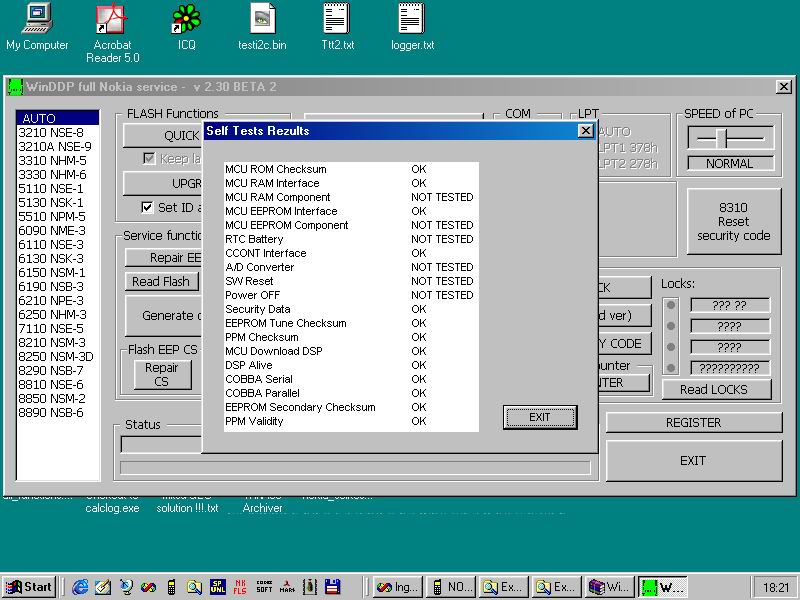Click the 'PPM Validity' result row

[x=351, y=421]
